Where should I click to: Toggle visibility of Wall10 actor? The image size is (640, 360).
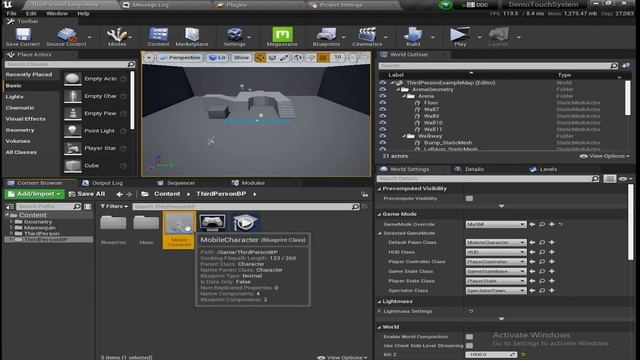(x=382, y=123)
